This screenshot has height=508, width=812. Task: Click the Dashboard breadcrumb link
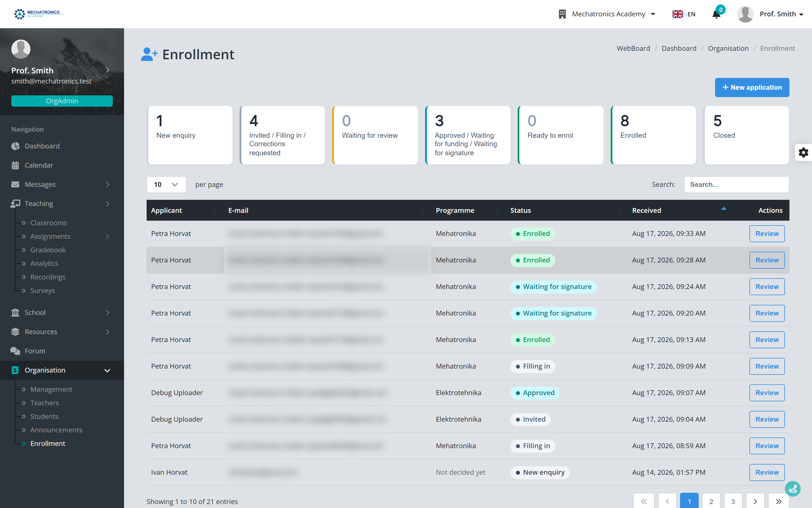pos(679,48)
